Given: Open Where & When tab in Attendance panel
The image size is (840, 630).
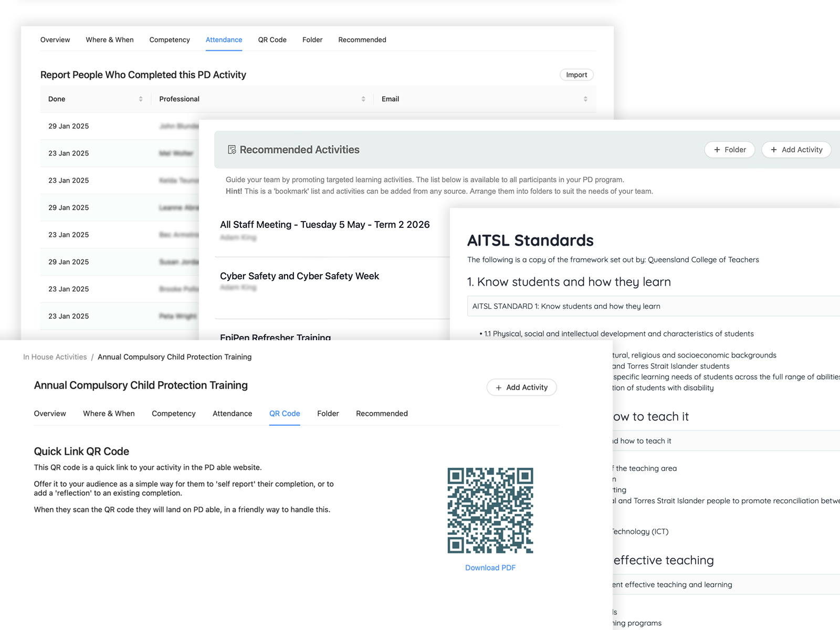Looking at the screenshot, I should point(110,40).
